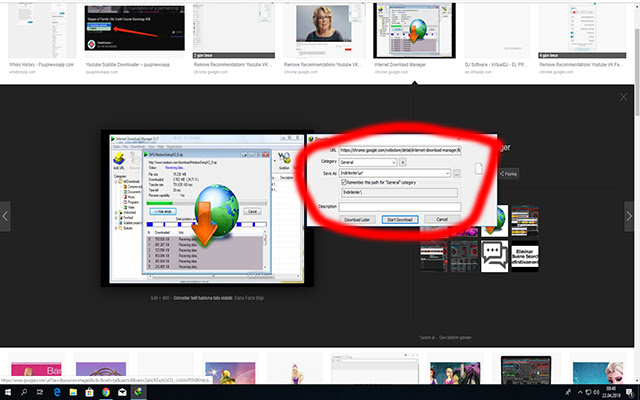Viewport: 640px width, 400px height.
Task: Open the Windows Start menu
Action: pyautogui.click(x=9, y=391)
